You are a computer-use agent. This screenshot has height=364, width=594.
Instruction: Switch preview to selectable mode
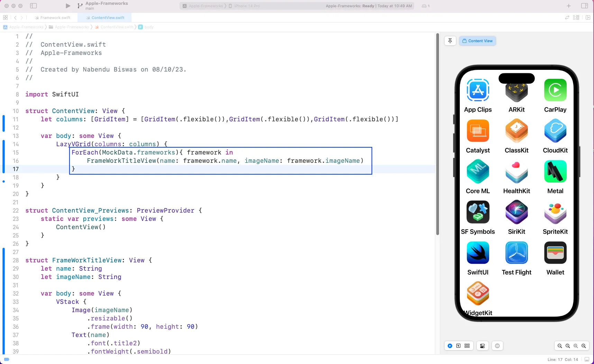pos(458,346)
